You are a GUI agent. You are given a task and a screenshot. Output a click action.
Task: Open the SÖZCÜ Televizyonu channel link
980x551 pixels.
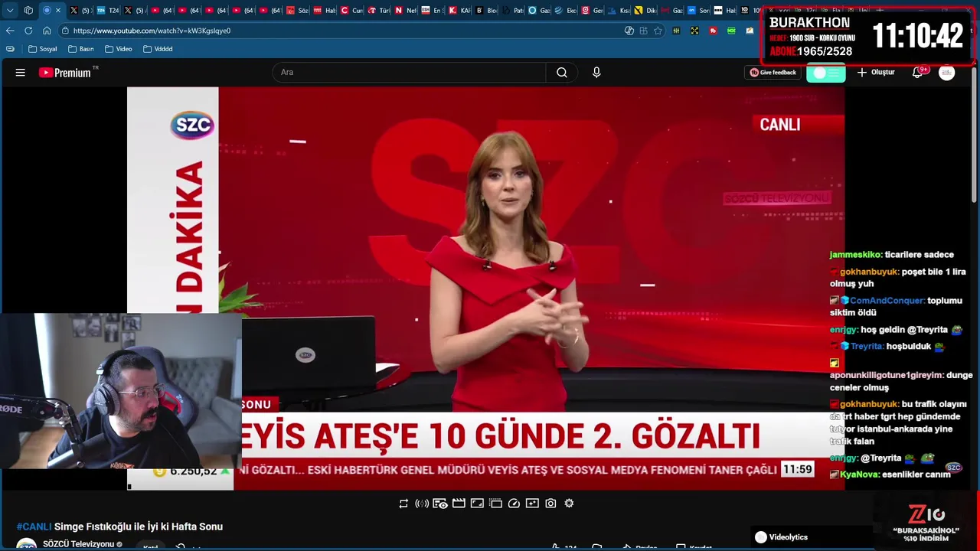coord(78,544)
